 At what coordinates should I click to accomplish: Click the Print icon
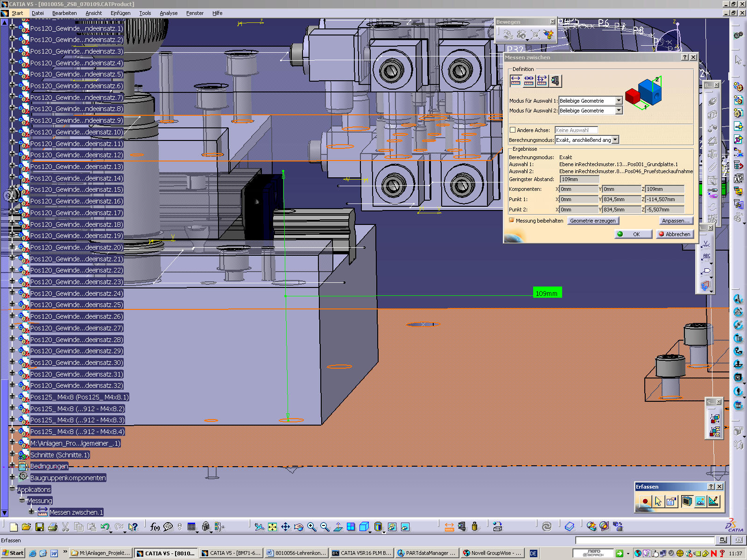coord(53,527)
